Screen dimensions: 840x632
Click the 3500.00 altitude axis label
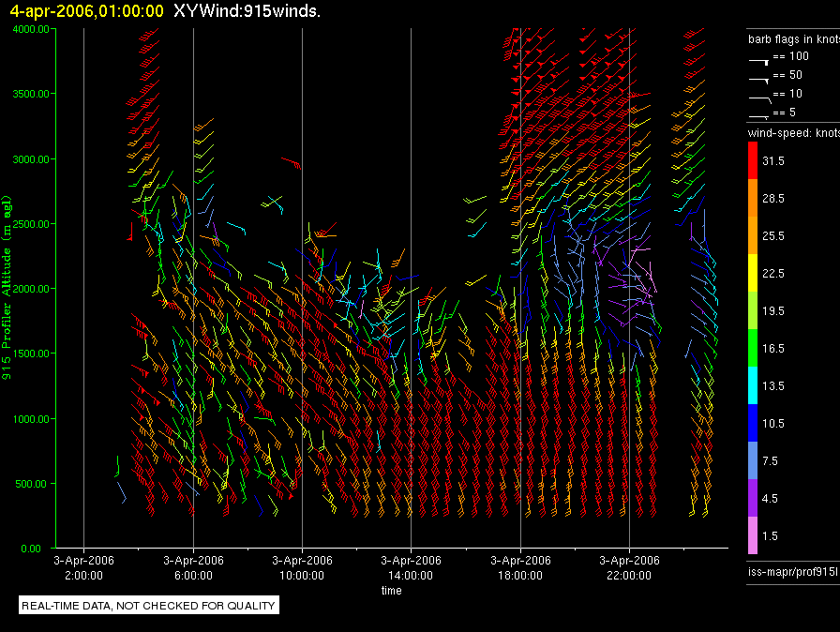click(x=31, y=94)
